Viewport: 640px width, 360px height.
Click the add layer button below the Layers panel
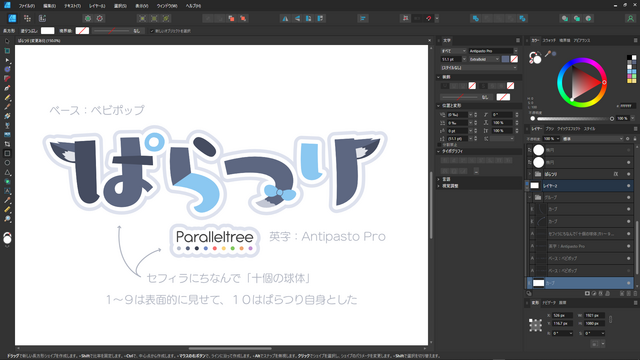pyautogui.click(x=587, y=293)
